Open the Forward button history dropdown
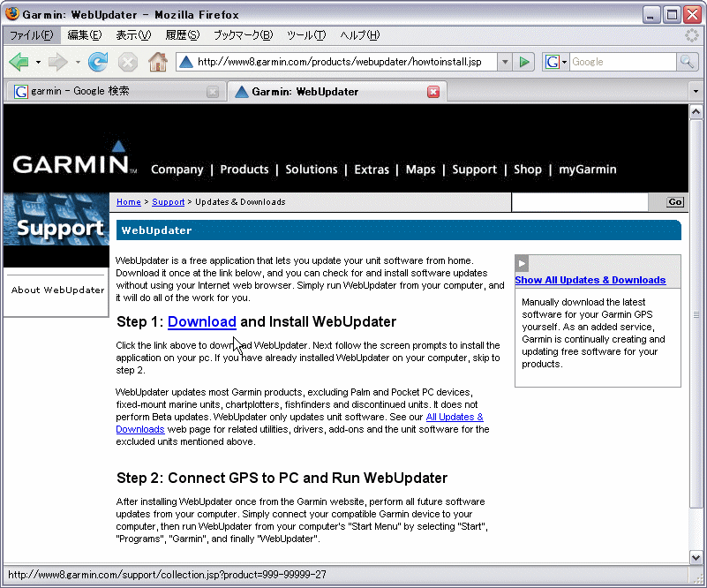707x588 pixels. [x=78, y=62]
